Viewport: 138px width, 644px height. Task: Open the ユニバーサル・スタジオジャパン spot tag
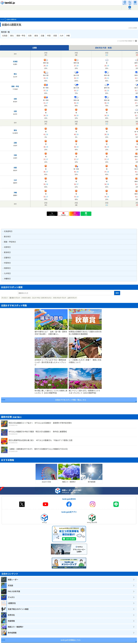42,298
